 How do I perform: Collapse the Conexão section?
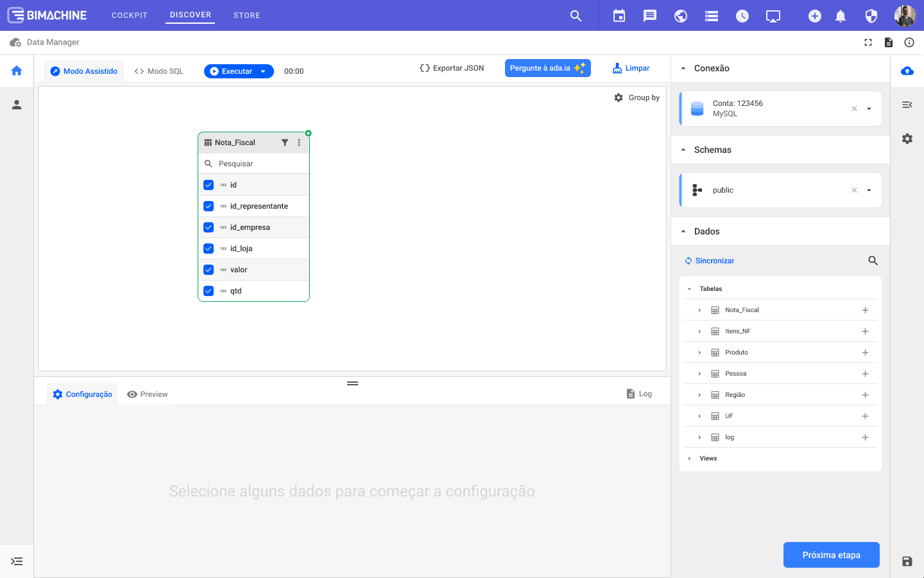[x=683, y=68]
